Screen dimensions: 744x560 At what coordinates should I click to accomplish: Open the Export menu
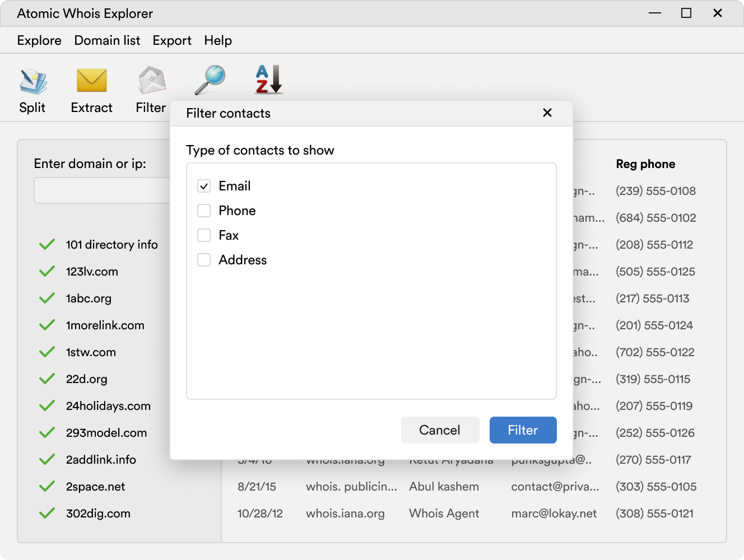point(172,40)
